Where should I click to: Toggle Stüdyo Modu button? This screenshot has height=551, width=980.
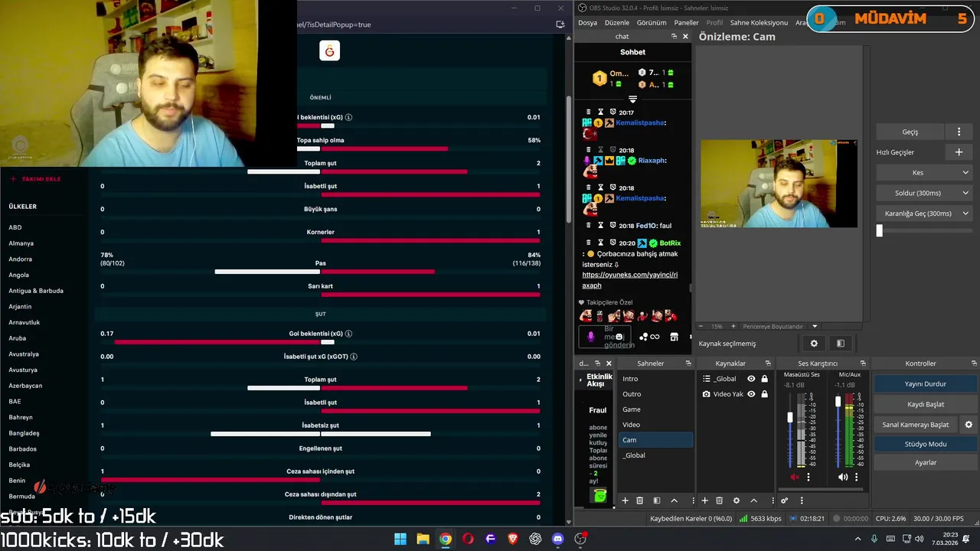(926, 444)
